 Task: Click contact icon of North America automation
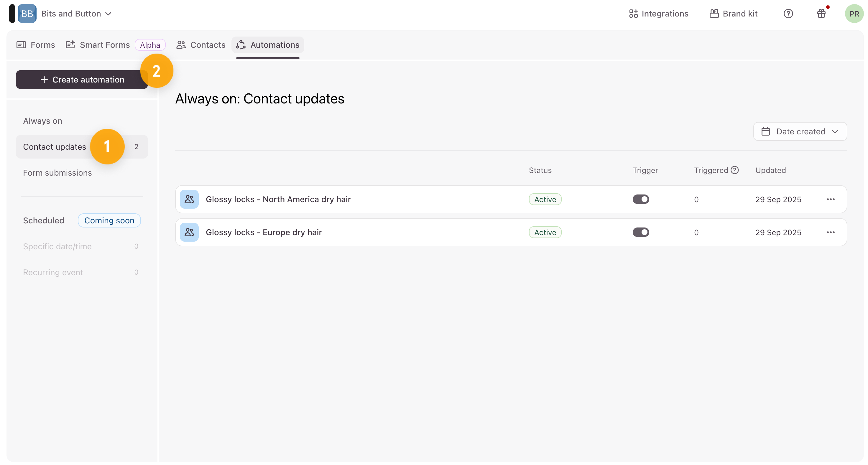tap(189, 199)
